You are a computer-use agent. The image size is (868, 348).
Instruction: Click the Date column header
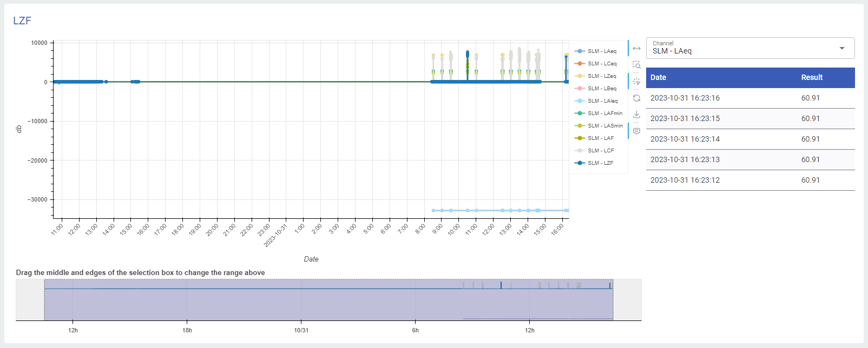click(658, 78)
